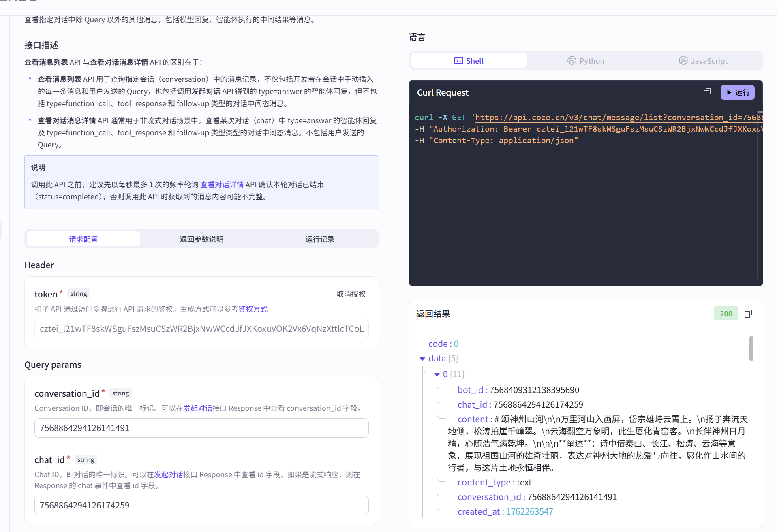Click the response panel scrollbar

[751, 348]
